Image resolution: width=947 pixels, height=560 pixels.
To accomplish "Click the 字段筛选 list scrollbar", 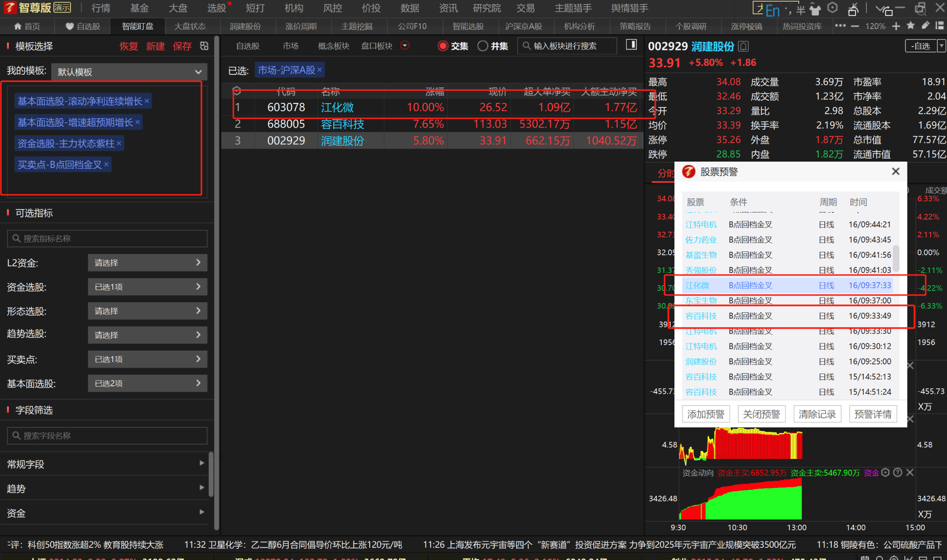I will coord(211,474).
